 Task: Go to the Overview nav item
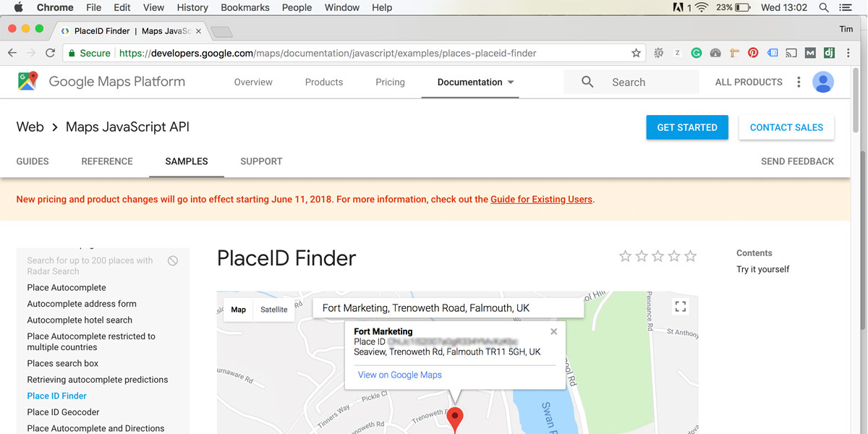(253, 82)
